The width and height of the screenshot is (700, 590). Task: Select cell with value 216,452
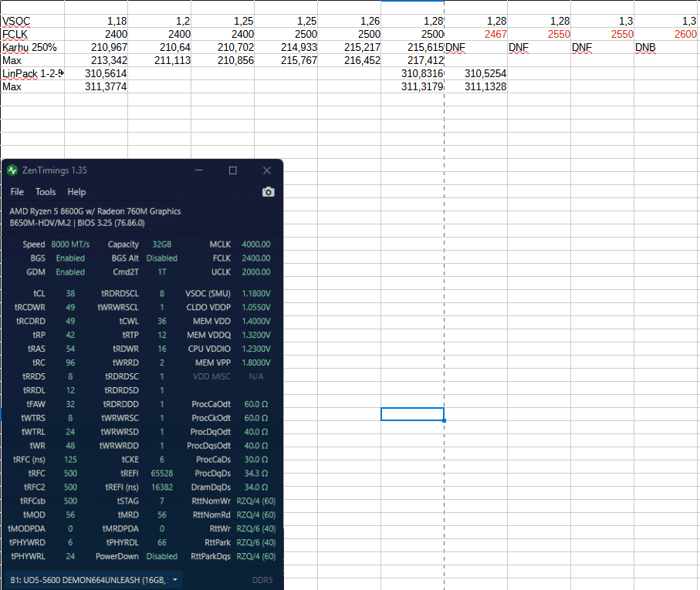tap(350, 60)
